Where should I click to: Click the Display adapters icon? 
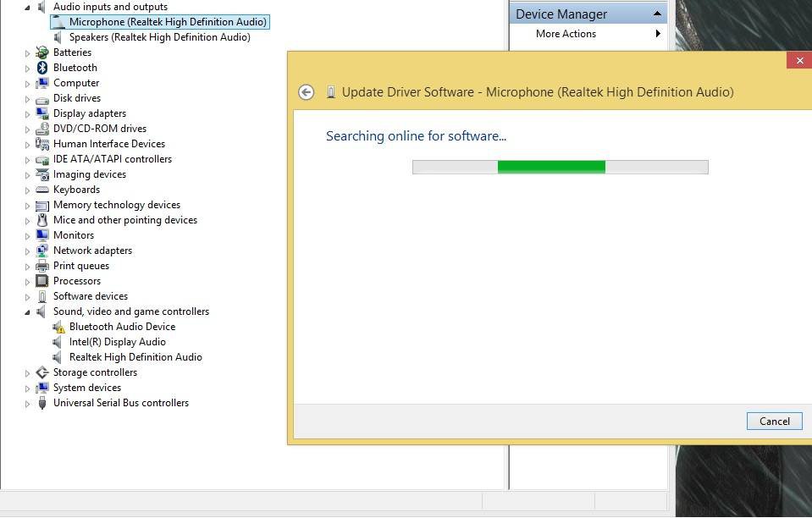tap(42, 113)
